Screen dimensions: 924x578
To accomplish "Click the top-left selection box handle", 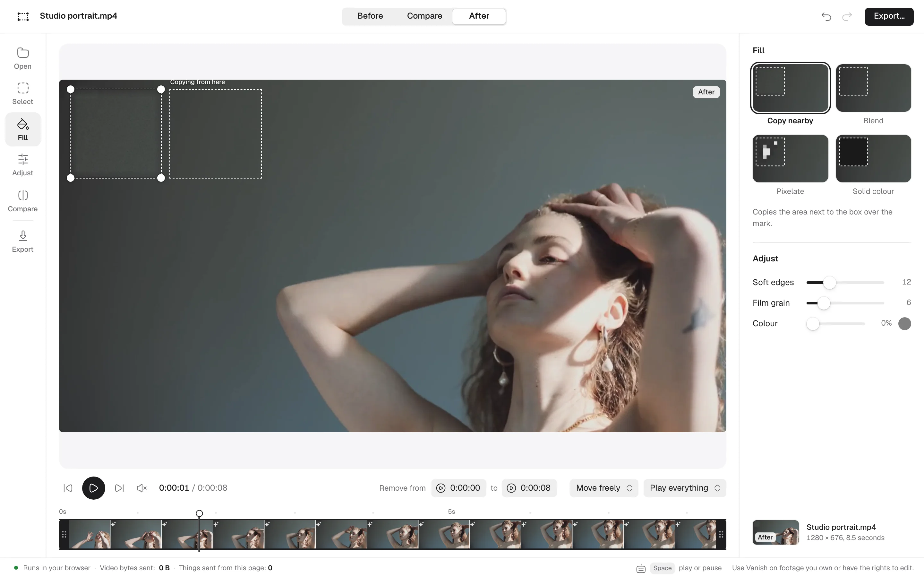I will pyautogui.click(x=71, y=90).
